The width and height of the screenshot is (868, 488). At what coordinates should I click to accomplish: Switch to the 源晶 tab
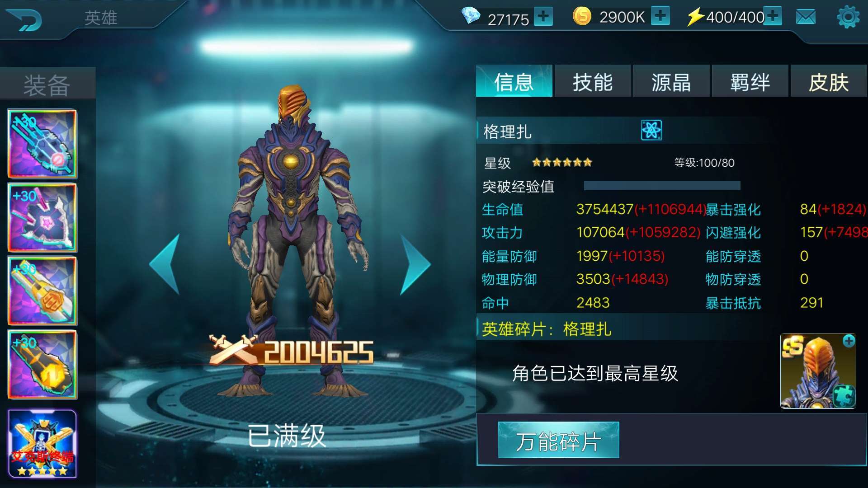[x=671, y=81]
